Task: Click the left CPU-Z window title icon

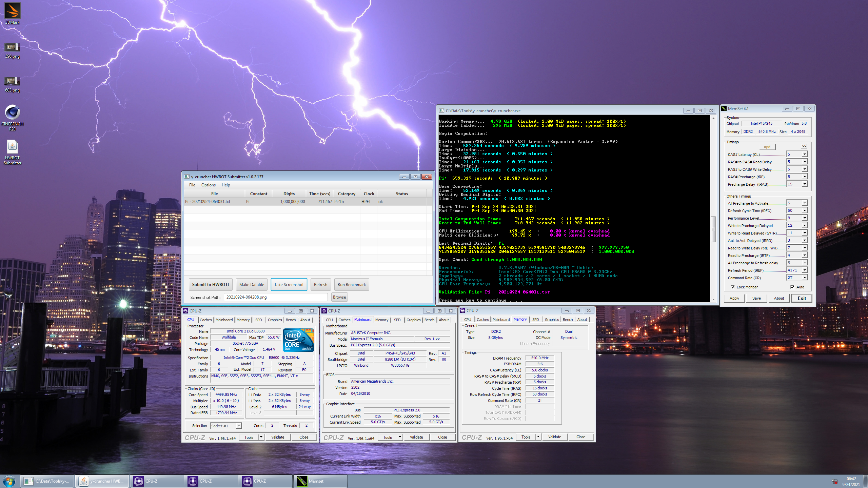Action: click(x=185, y=311)
